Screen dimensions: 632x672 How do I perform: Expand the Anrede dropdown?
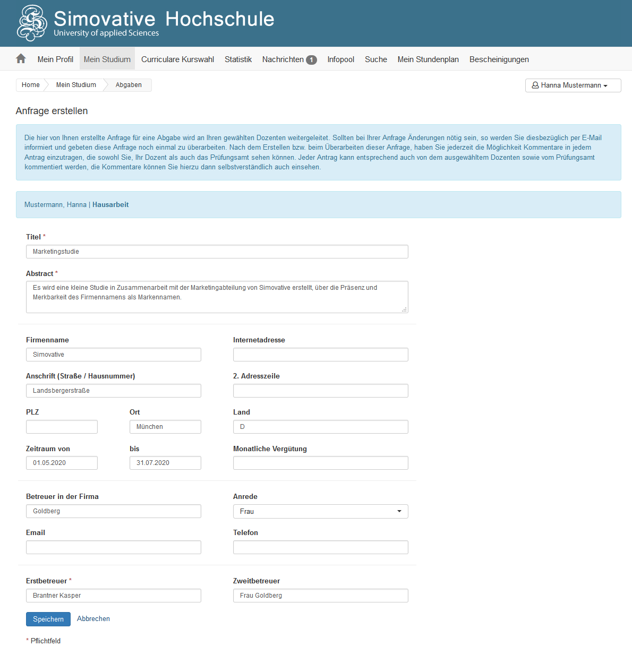click(321, 511)
